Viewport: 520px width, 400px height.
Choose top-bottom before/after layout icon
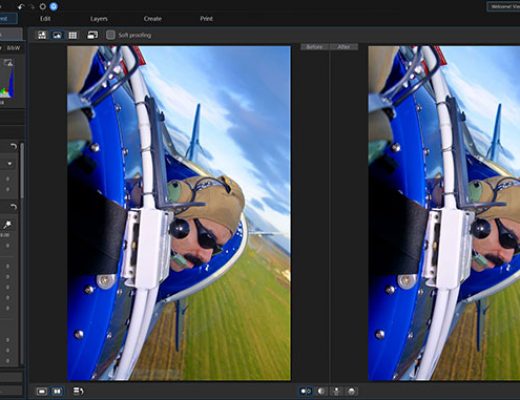tap(336, 391)
